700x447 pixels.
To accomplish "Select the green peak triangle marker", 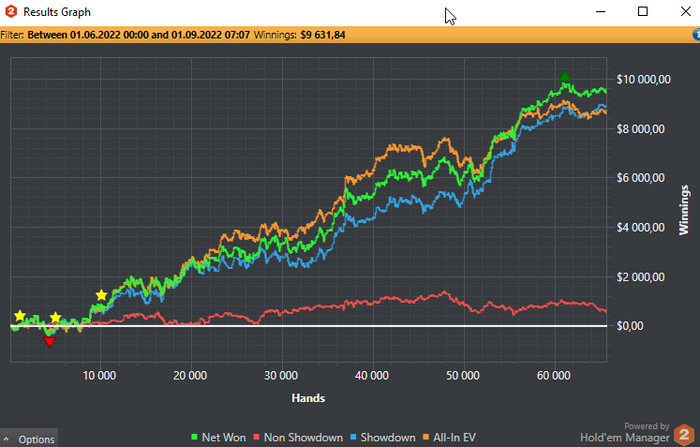I will point(565,76).
